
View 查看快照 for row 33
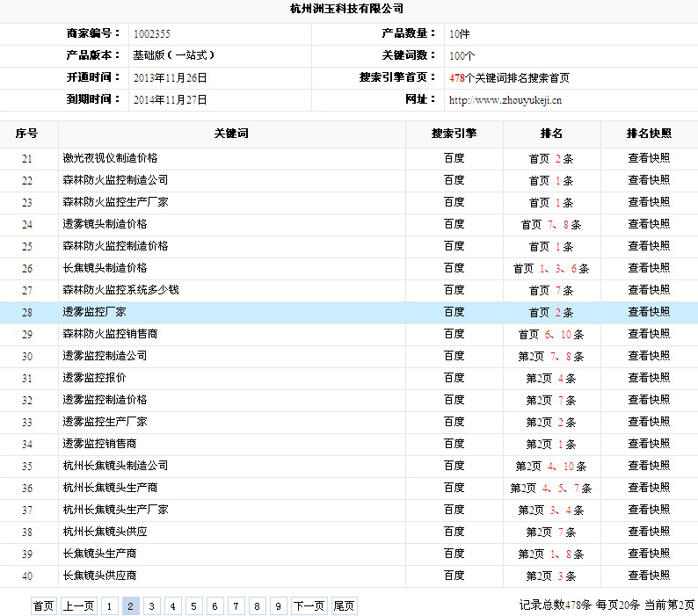click(x=649, y=422)
